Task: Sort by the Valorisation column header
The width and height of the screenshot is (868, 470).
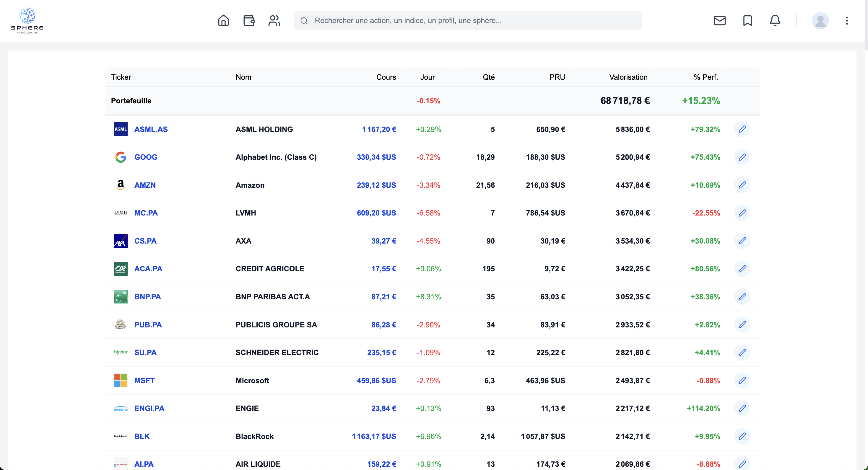Action: (x=628, y=77)
